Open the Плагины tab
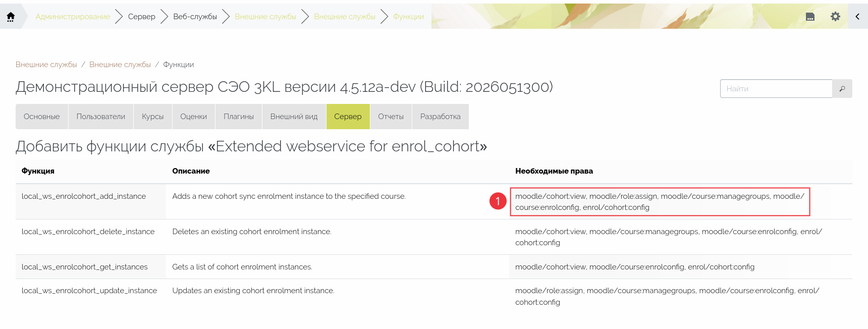The height and width of the screenshot is (329, 868). pyautogui.click(x=239, y=117)
